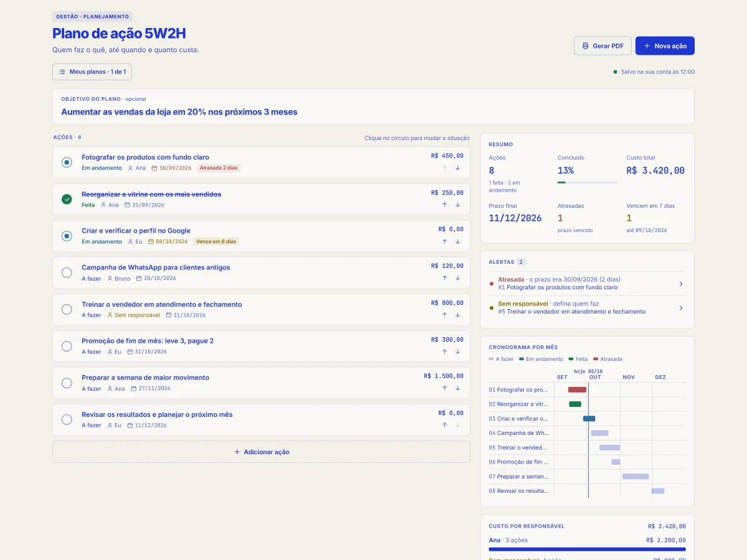The width and height of the screenshot is (747, 560).
Task: Click person icon next to Ana in Fotografar row
Action: pos(131,168)
